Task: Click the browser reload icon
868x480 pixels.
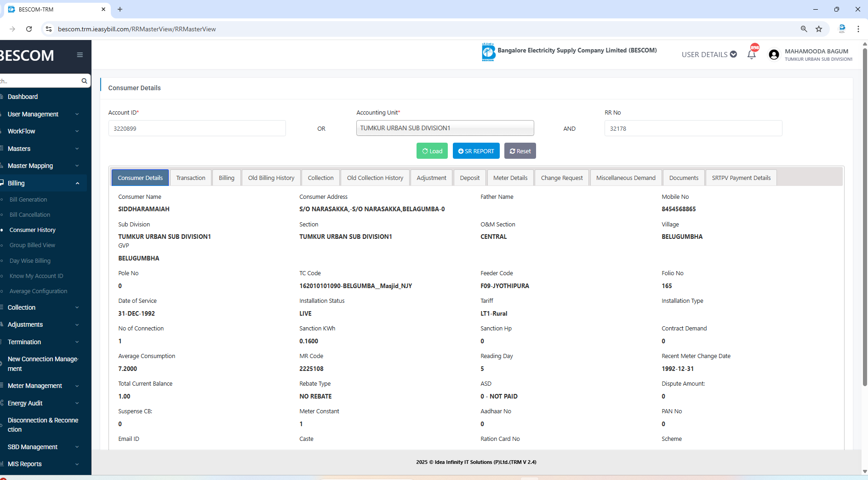Action: [x=29, y=29]
